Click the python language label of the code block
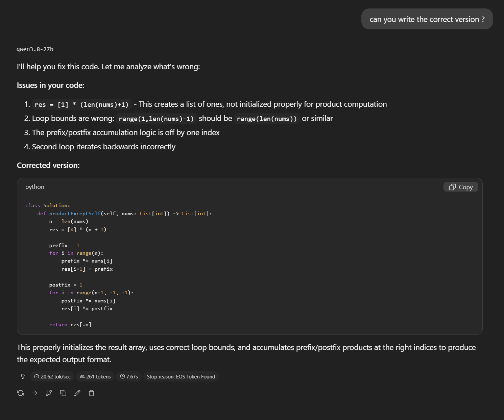504x420 pixels. [x=35, y=187]
